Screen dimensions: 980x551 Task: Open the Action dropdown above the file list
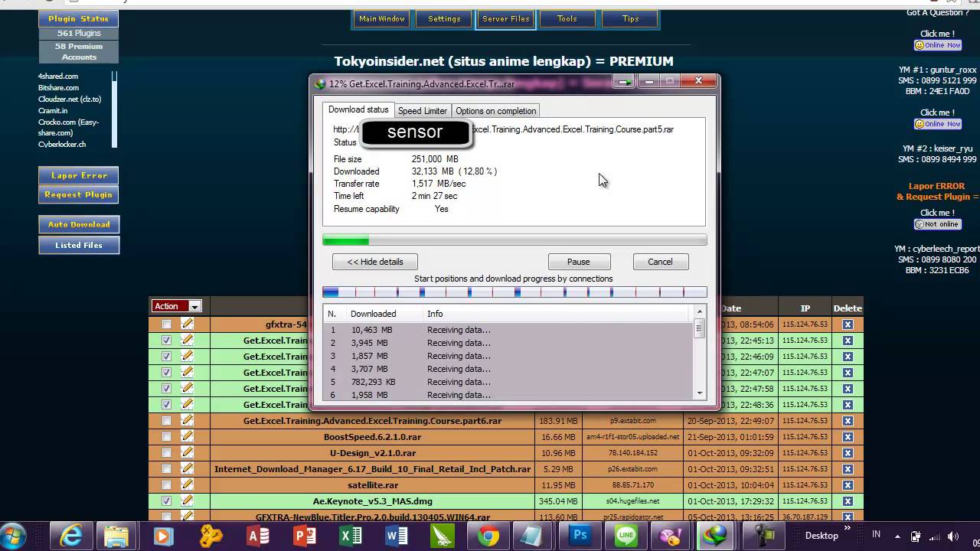coord(176,306)
